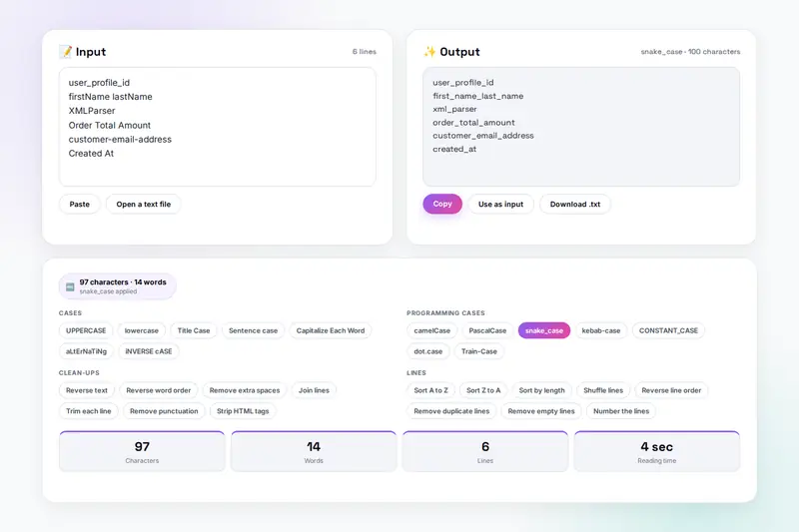Click the PROGRAMMING CASES heading
The height and width of the screenshot is (532, 799).
coord(445,313)
